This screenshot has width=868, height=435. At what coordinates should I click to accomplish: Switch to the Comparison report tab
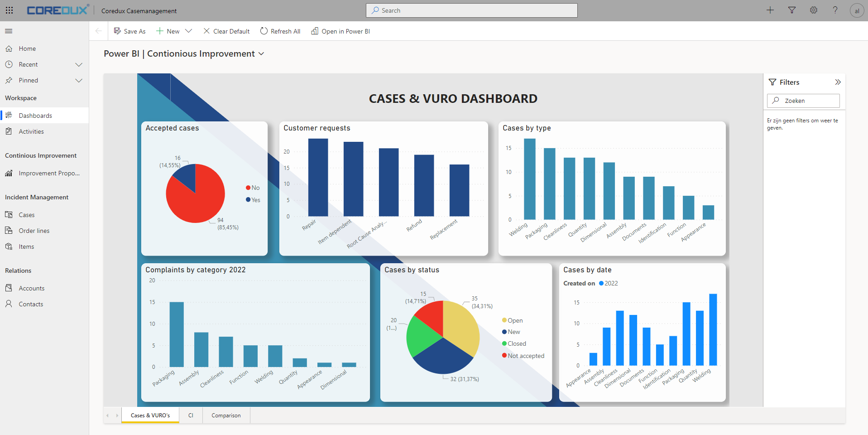[226, 416]
